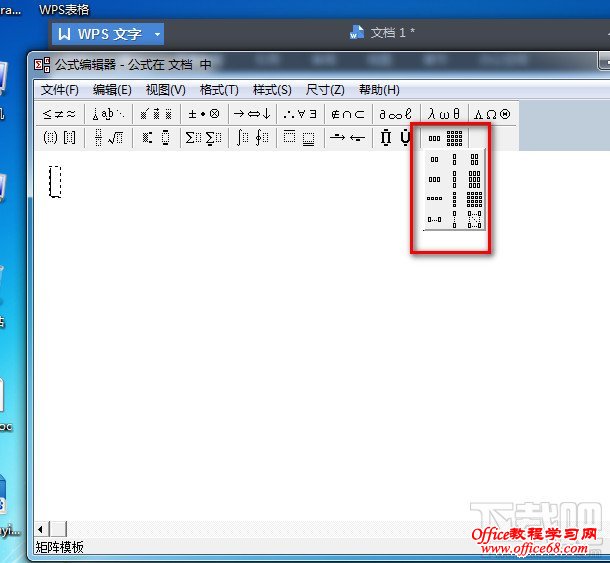The image size is (610, 563).
Task: Pick the 1x2 row matrix template
Action: click(434, 160)
